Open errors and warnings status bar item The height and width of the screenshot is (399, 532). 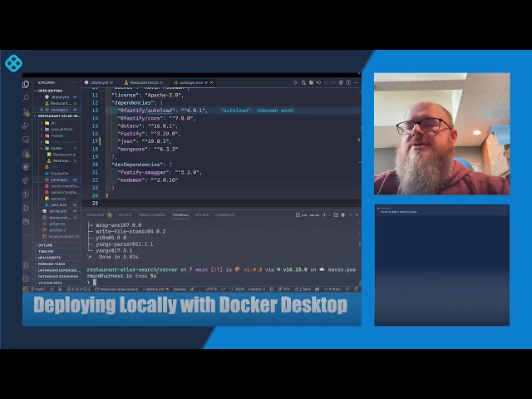79,289
